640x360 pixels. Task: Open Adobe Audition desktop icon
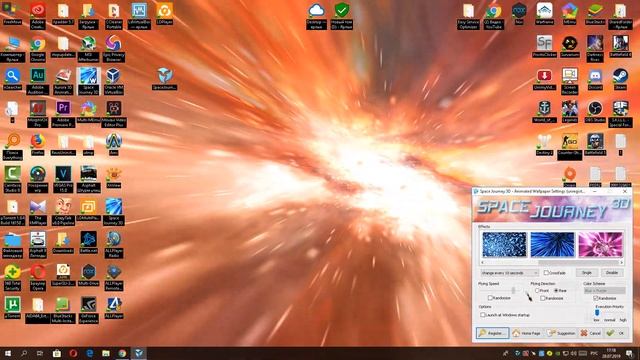pyautogui.click(x=38, y=81)
